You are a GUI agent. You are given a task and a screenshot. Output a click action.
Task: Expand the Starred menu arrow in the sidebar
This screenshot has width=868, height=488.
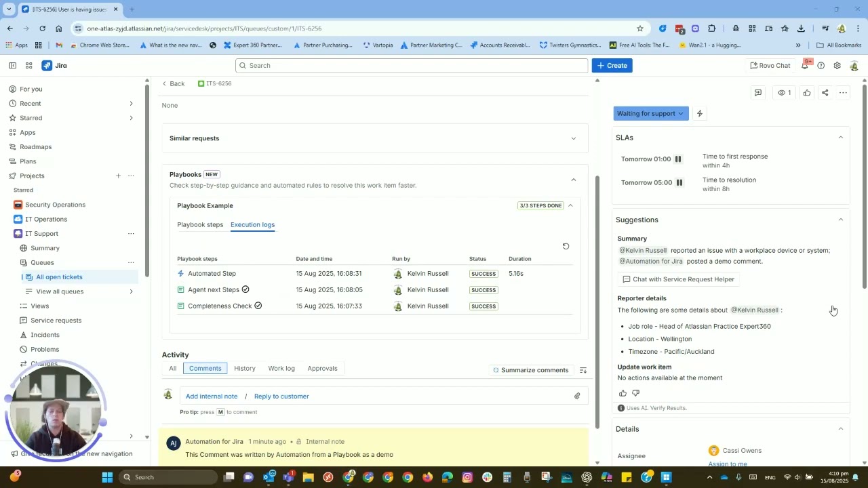(x=131, y=118)
